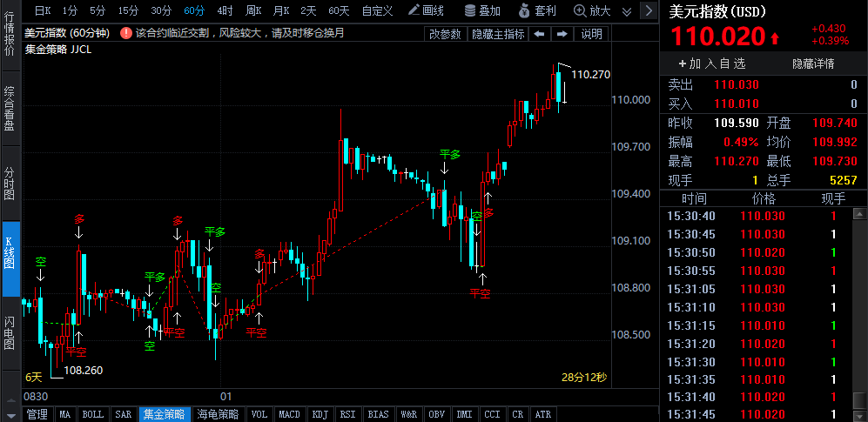The image size is (868, 422).
Task: Open the 叠加 overlay tool
Action: tap(482, 10)
